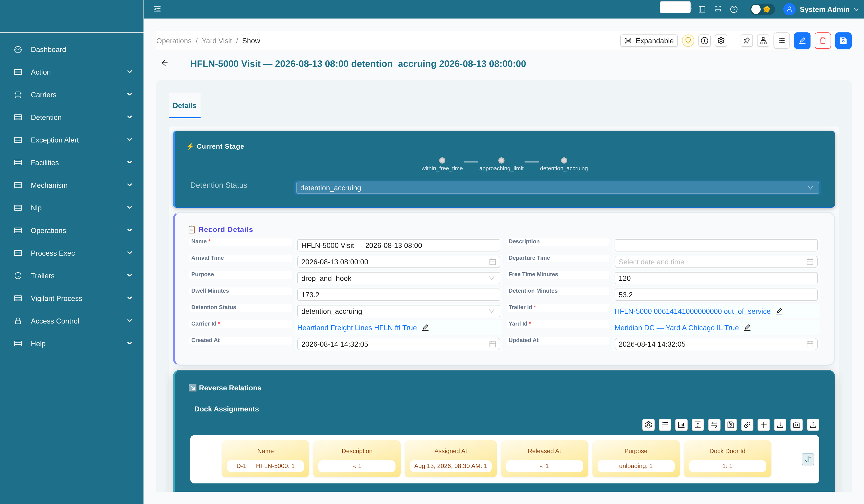This screenshot has height=504, width=864.
Task: Open Record Details Detention Status dropdown
Action: coord(398,311)
